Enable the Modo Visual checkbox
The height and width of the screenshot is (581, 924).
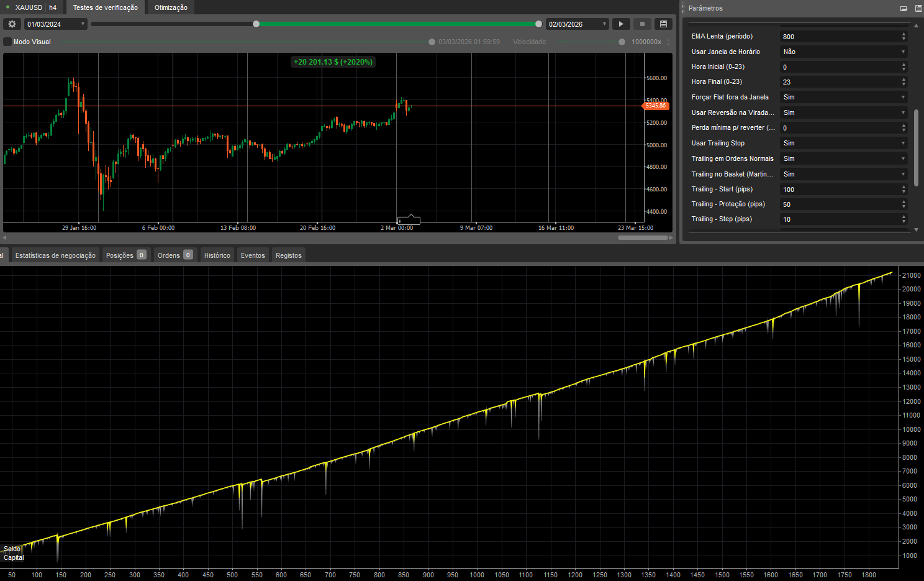(7, 42)
